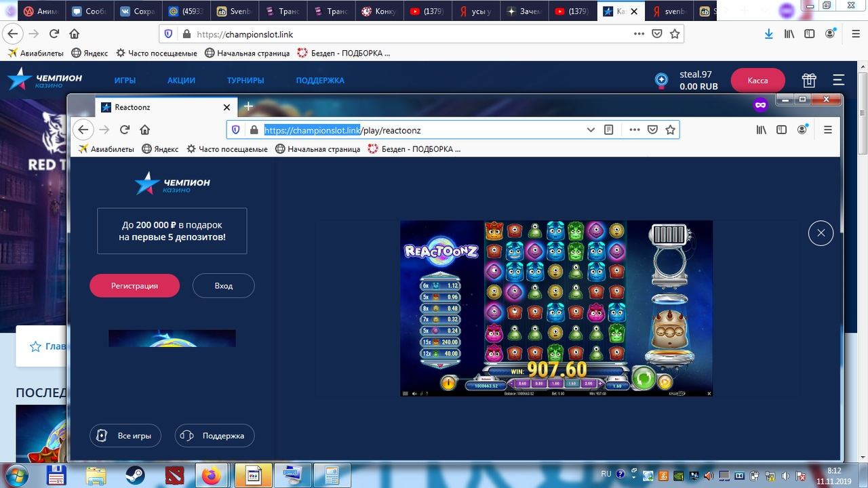This screenshot has height=488, width=868.
Task: Click the gift box icon in casino header
Action: click(809, 80)
